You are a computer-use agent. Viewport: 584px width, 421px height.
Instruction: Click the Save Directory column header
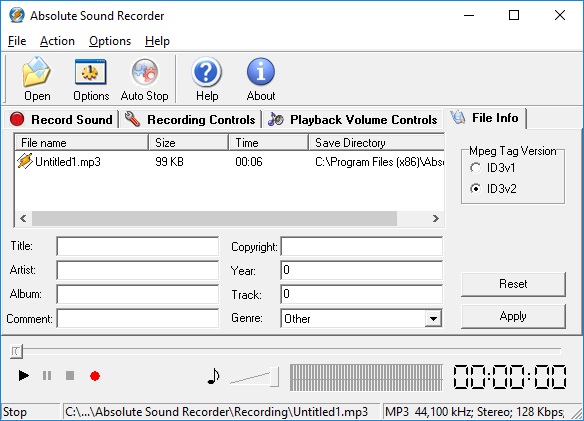click(377, 143)
